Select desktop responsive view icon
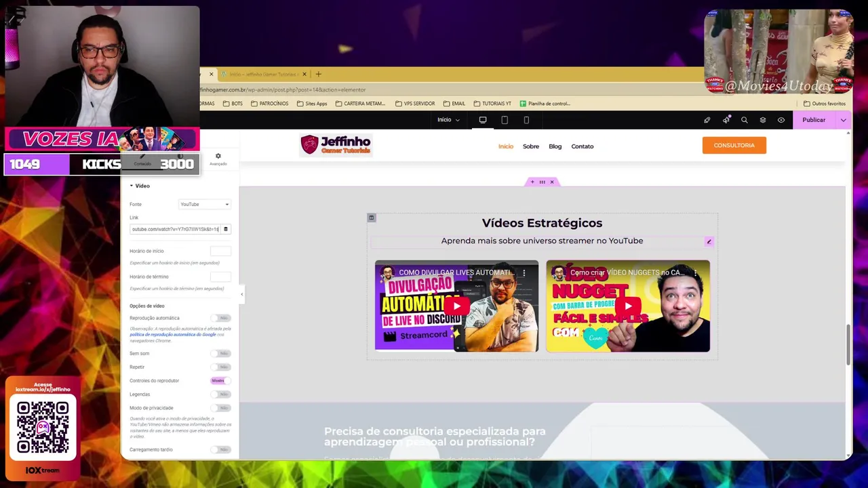The width and height of the screenshot is (868, 488). [x=483, y=120]
